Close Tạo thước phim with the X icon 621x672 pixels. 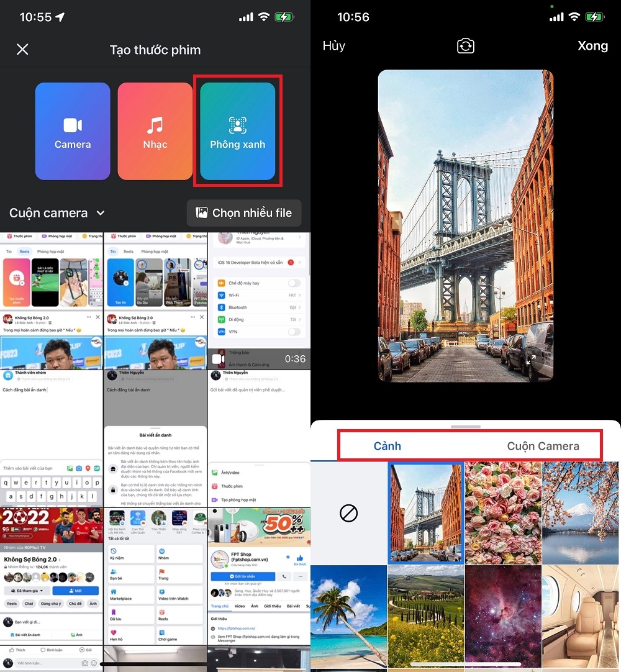(x=22, y=49)
